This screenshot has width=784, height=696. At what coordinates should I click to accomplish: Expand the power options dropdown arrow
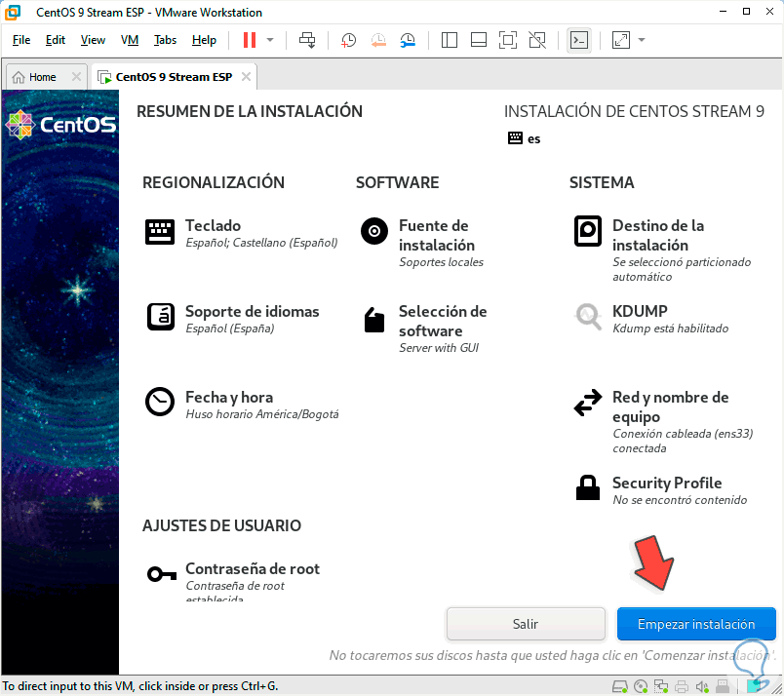click(x=270, y=40)
